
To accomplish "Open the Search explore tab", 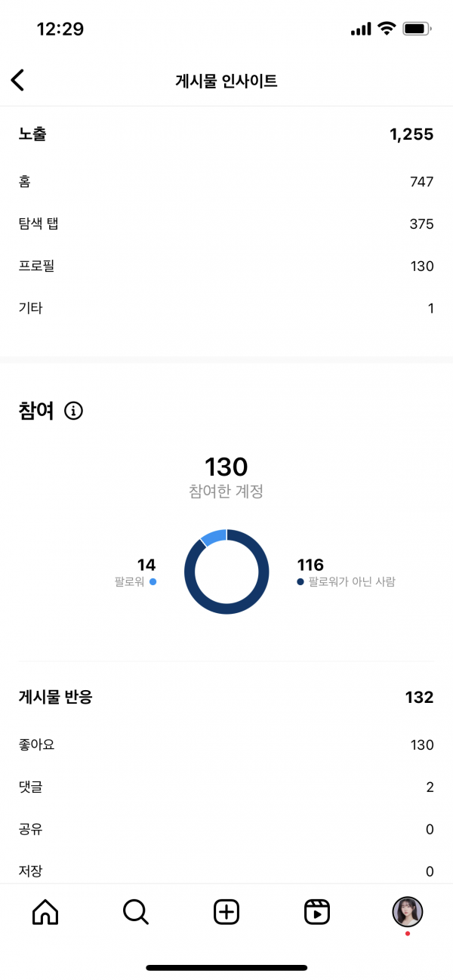I will tap(136, 912).
